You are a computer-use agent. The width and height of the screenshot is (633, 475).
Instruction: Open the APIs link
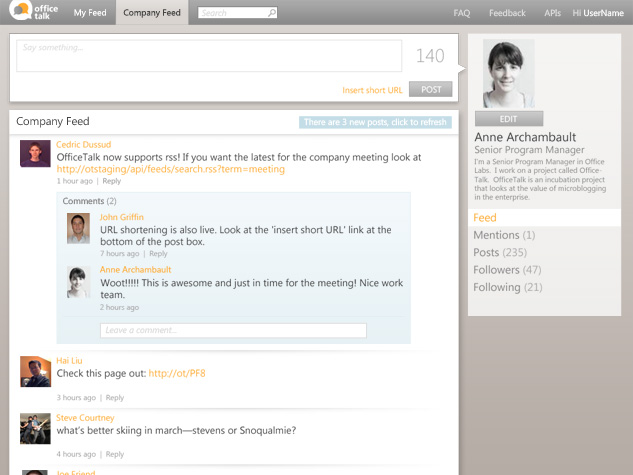pos(552,13)
